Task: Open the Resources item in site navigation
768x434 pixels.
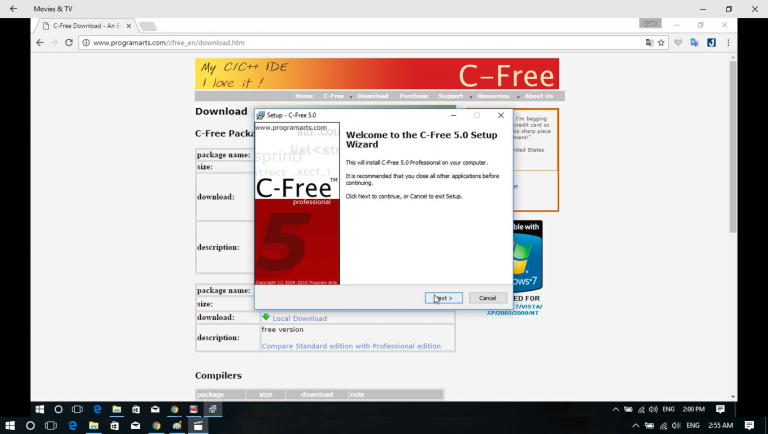Action: click(x=493, y=96)
